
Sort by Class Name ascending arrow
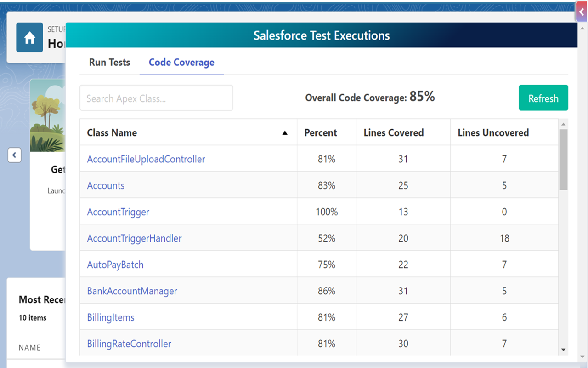pyautogui.click(x=285, y=133)
